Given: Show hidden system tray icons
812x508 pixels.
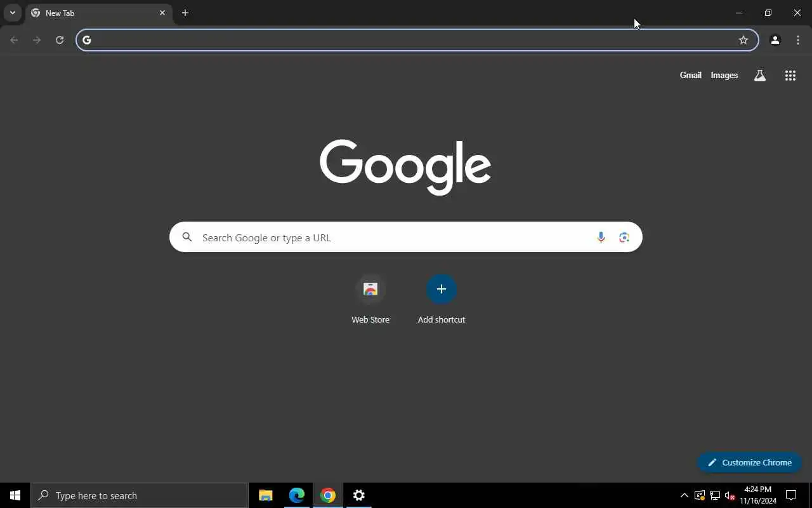Looking at the screenshot, I should pos(684,495).
